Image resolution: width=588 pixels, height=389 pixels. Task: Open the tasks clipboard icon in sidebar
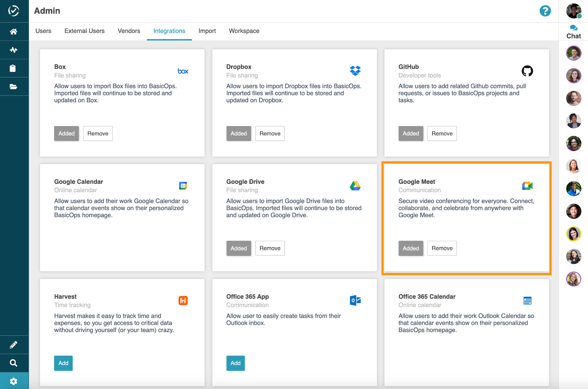pos(14,68)
